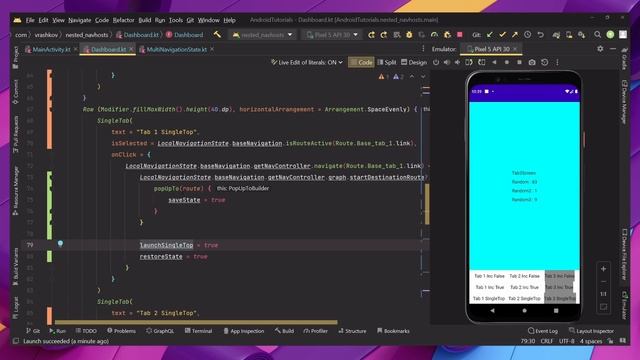This screenshot has width=640, height=360.
Task: Click the hammer Make Project icon
Action: (217, 35)
